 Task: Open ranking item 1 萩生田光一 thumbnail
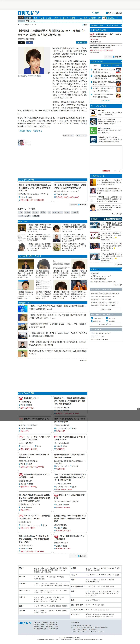tap(119, 71)
